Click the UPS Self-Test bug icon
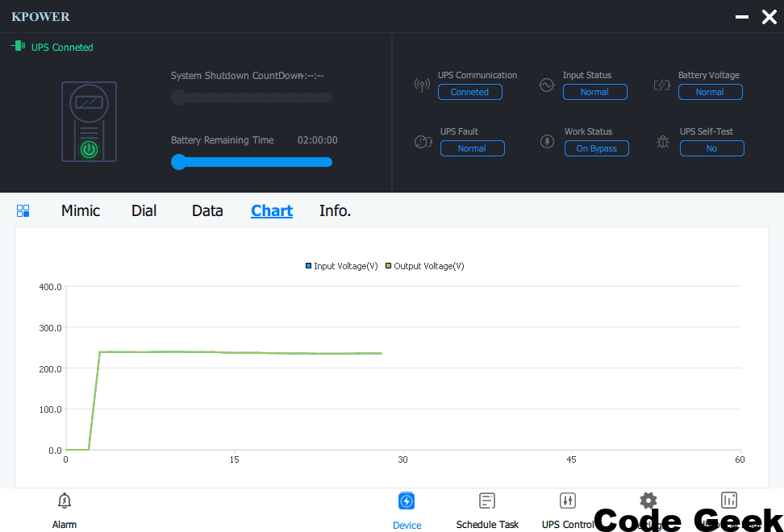Screen dimensions: 784x532 click(x=663, y=142)
